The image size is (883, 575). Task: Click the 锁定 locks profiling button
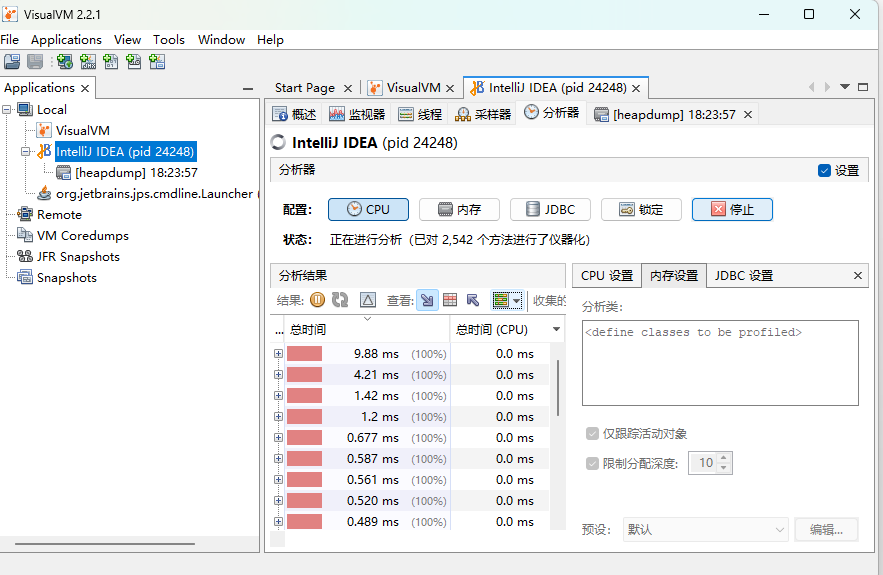[x=641, y=210]
